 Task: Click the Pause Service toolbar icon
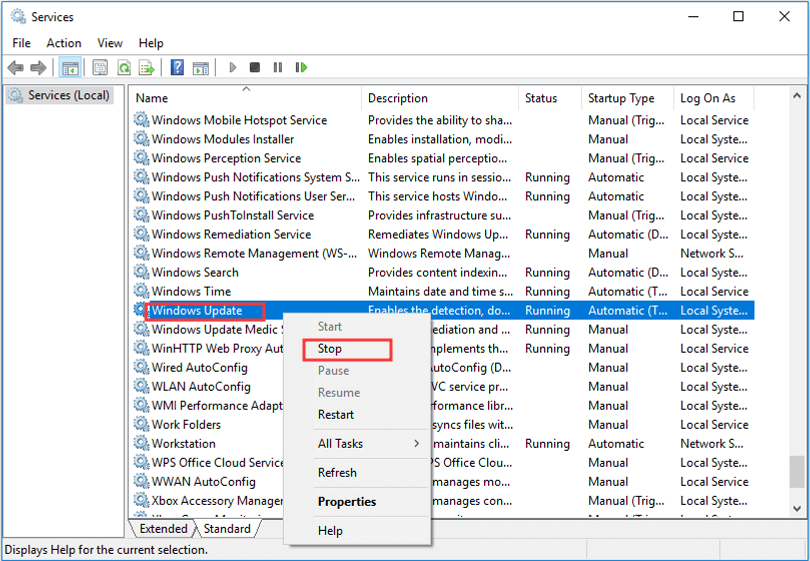[x=278, y=67]
